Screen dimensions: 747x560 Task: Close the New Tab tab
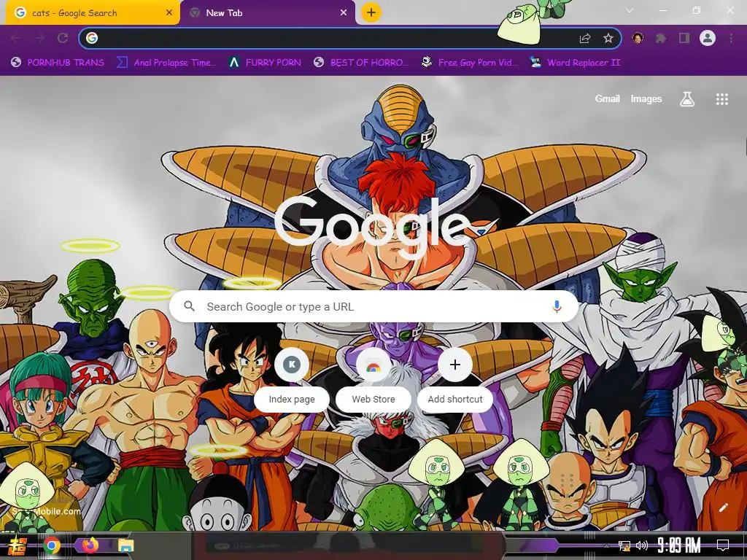[344, 13]
